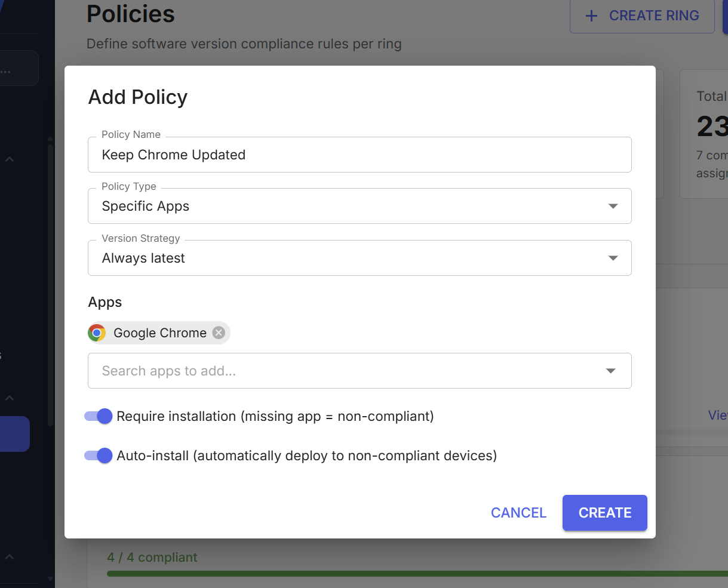728x588 pixels.
Task: Click the CREATE RING button
Action: tap(642, 16)
